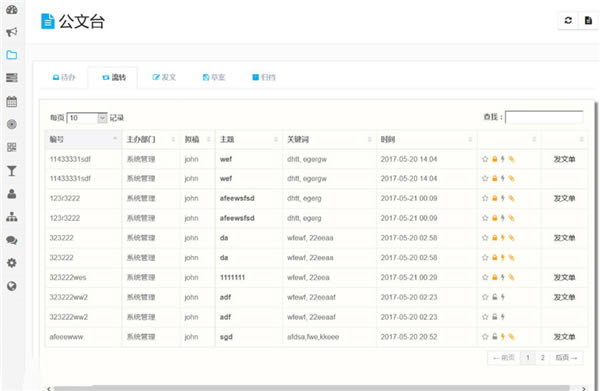
Task: Sort by the 编号 column header
Action: click(83, 139)
